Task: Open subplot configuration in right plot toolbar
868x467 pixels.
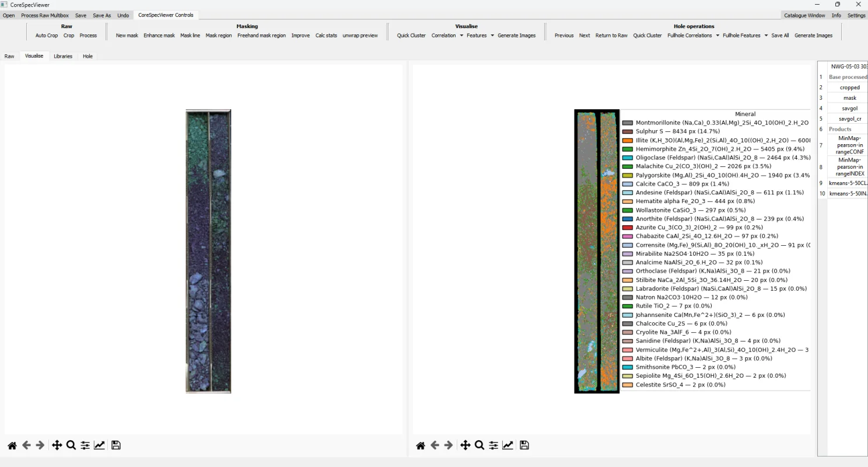Action: point(494,445)
